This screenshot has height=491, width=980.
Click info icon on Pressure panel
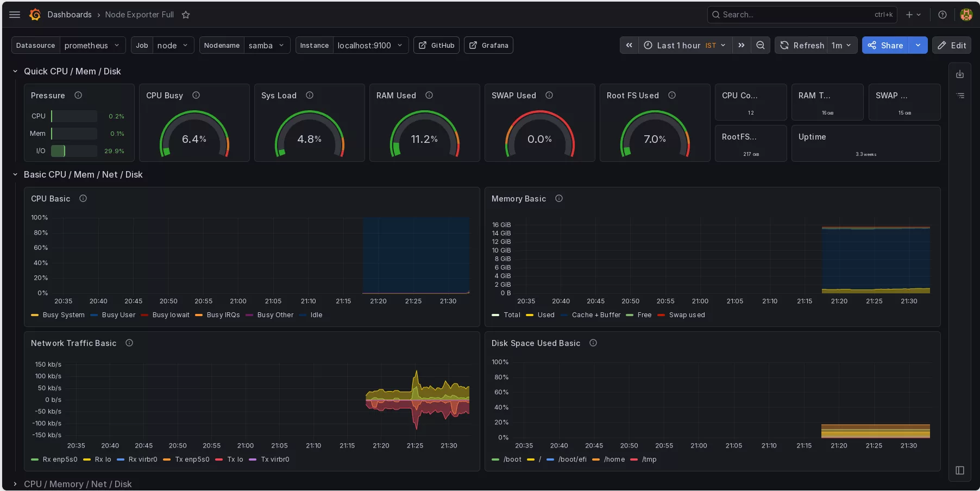tap(78, 95)
